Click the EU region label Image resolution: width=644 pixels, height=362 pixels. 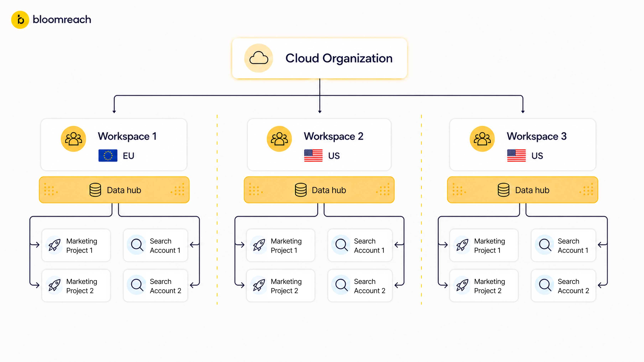[128, 156]
